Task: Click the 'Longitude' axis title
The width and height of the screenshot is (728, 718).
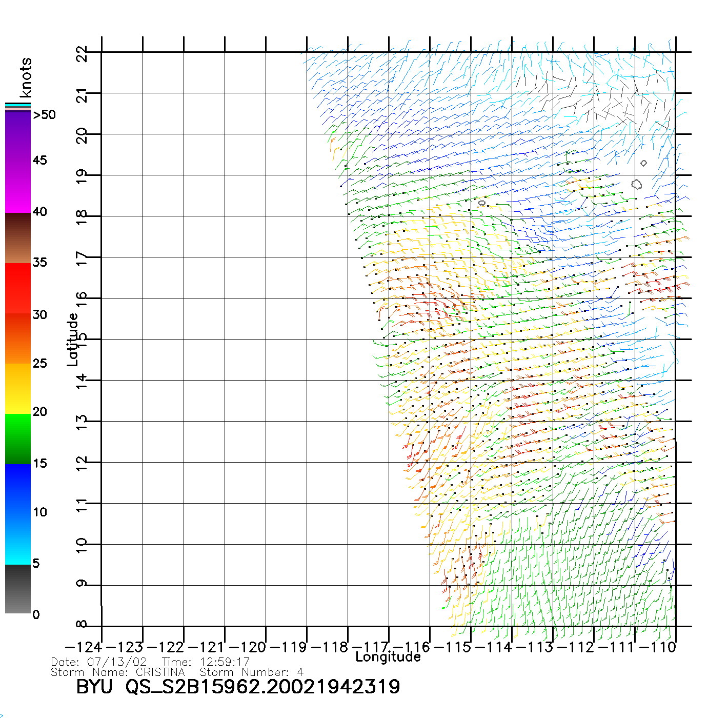Action: click(x=388, y=657)
